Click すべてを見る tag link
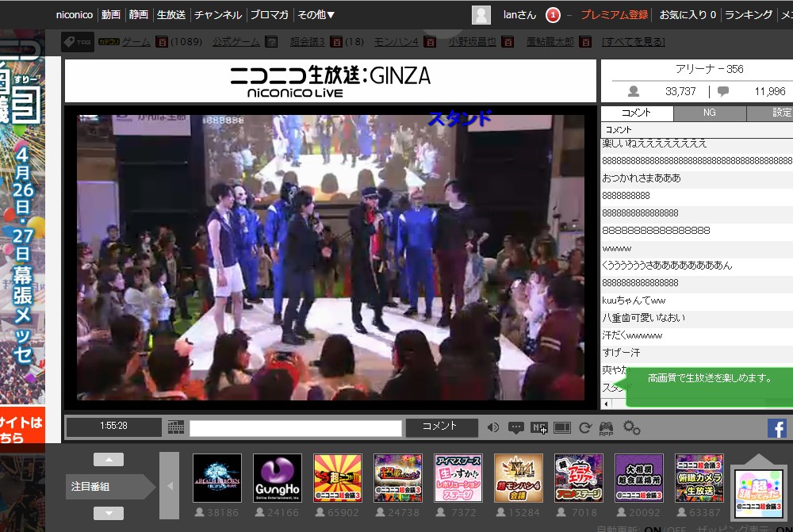793x532 pixels. click(633, 42)
